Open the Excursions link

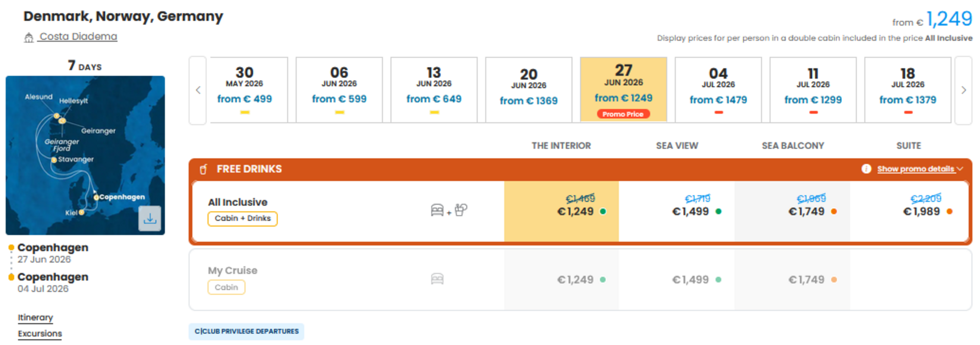[40, 333]
